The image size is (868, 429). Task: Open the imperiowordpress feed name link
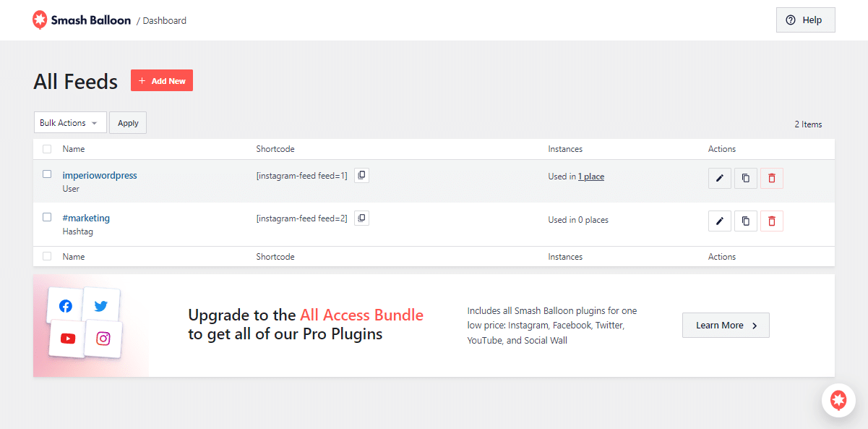click(100, 175)
